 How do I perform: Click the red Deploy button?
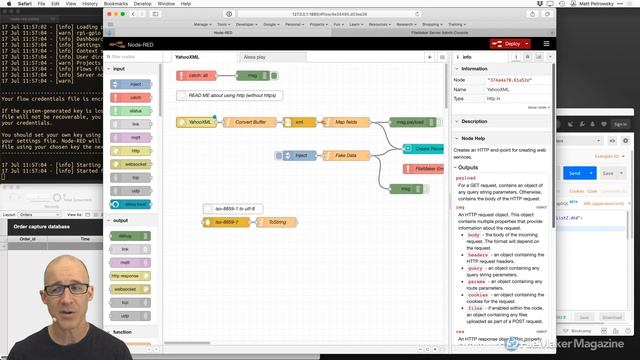point(506,44)
